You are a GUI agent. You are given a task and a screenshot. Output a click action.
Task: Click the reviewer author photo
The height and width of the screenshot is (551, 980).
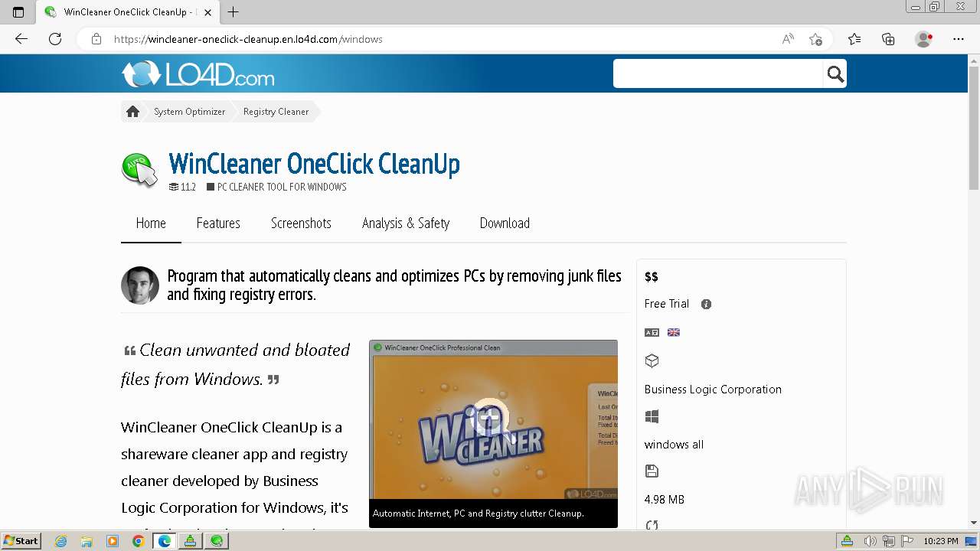coord(140,285)
